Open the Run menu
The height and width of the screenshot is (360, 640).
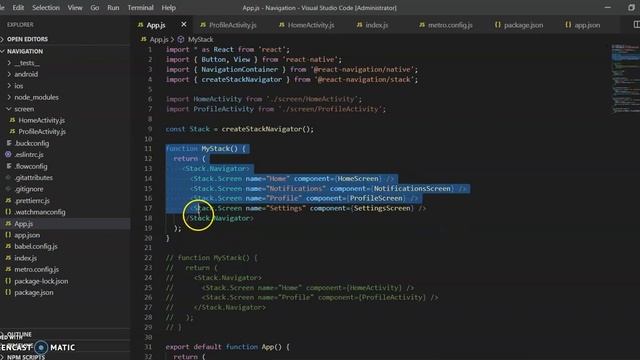[113, 8]
